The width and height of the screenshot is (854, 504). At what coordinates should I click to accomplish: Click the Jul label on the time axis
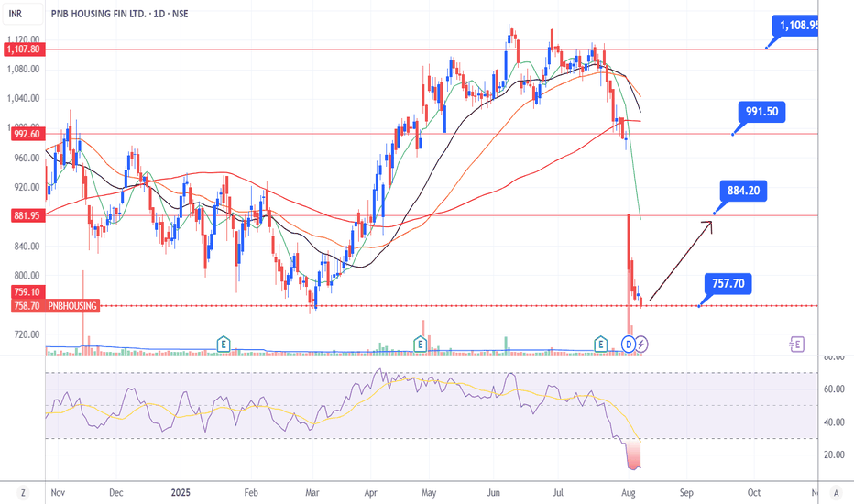click(558, 493)
